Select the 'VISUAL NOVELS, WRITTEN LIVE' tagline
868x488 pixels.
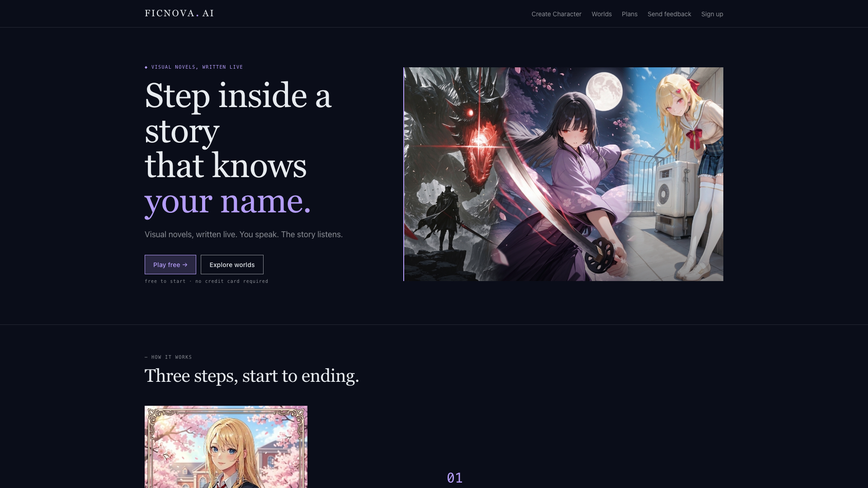pyautogui.click(x=197, y=67)
